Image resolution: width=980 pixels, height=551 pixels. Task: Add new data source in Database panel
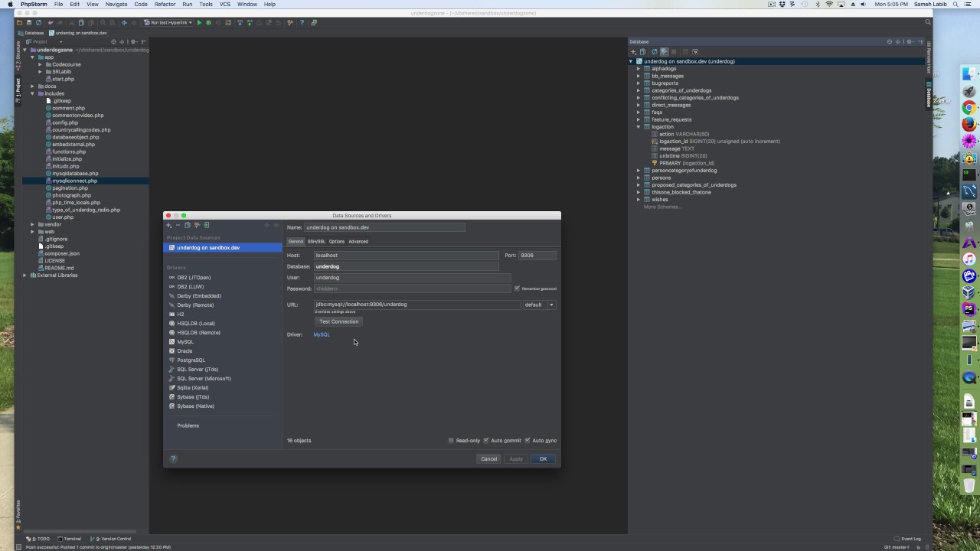coord(633,52)
